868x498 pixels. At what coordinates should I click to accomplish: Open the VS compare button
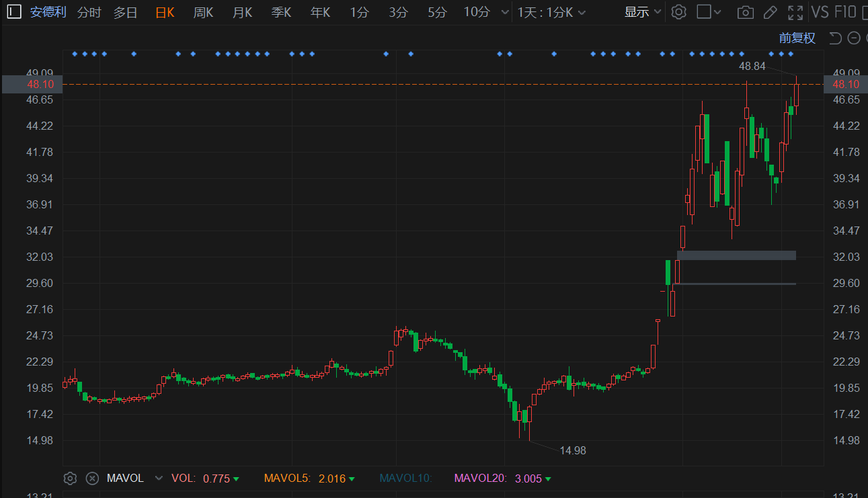point(820,12)
